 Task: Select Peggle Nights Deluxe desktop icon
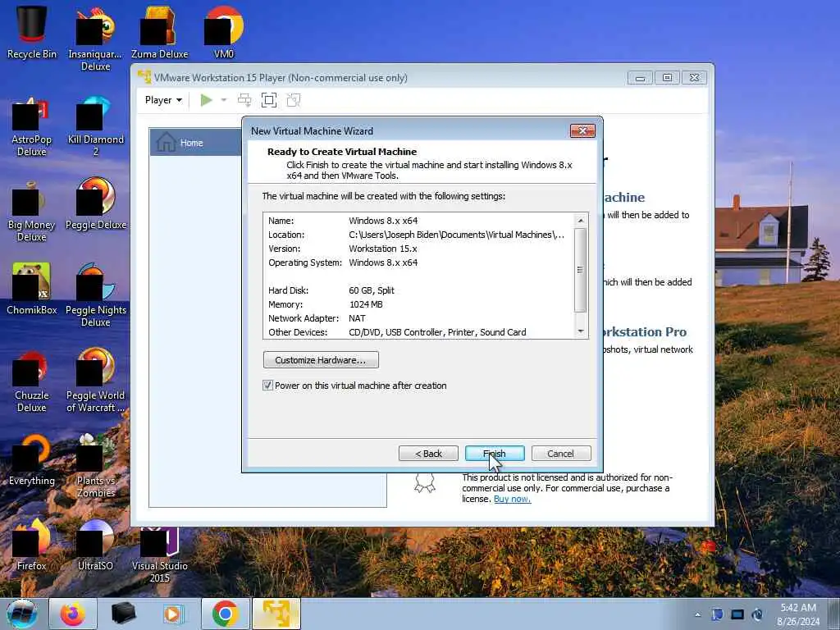(x=95, y=295)
